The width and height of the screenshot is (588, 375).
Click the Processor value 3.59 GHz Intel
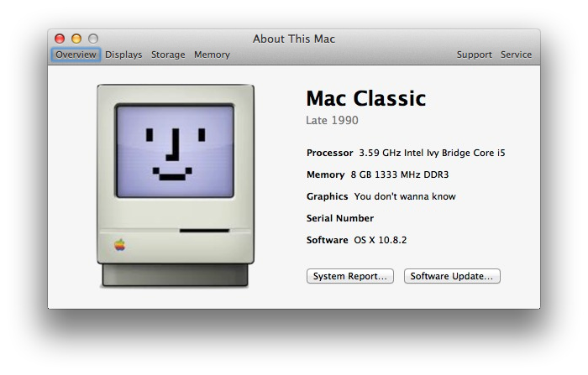432,153
